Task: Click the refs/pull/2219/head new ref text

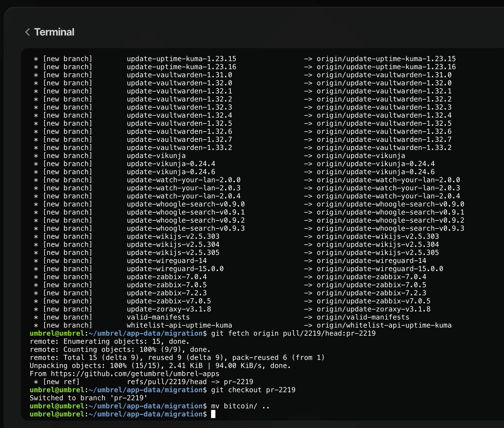Action: point(167,382)
